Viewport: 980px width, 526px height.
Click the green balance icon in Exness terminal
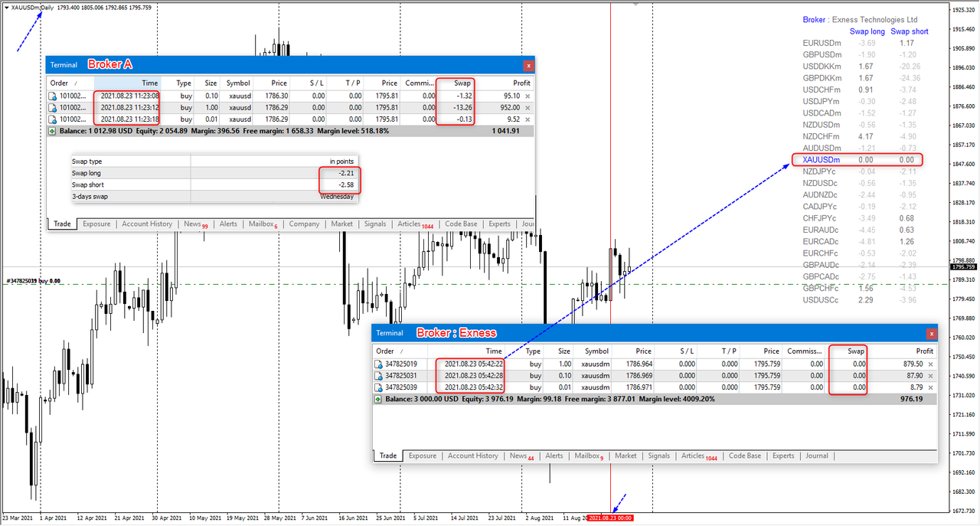(x=380, y=399)
